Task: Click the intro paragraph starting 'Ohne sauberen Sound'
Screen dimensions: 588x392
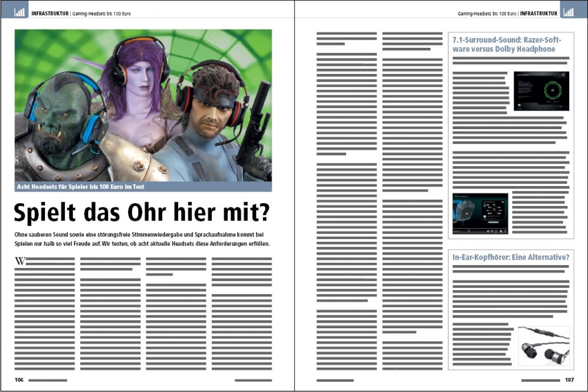Action: tap(142, 239)
